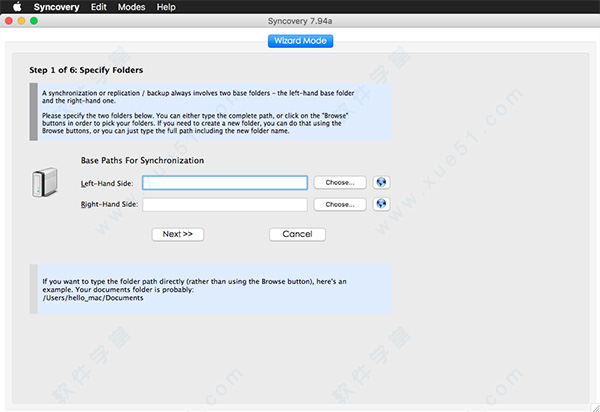Click the Wizard Mode button

[x=300, y=41]
